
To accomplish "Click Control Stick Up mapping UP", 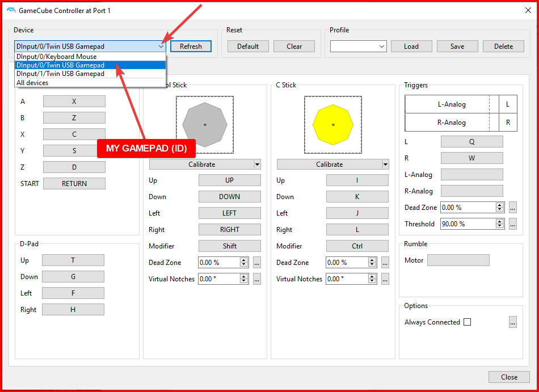I will tap(230, 180).
